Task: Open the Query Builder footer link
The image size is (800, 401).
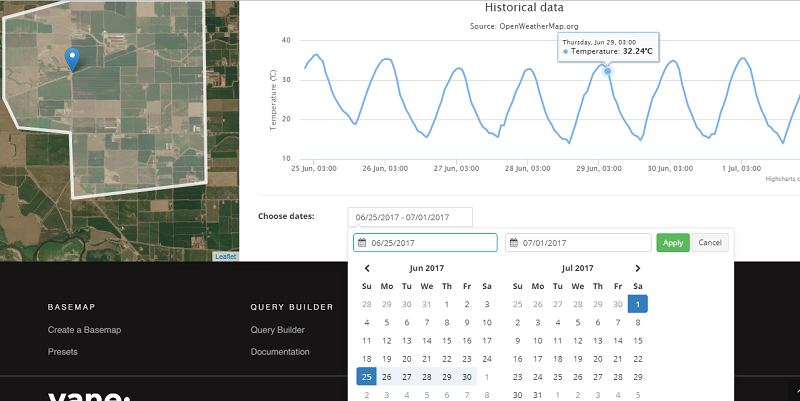Action: tap(277, 330)
